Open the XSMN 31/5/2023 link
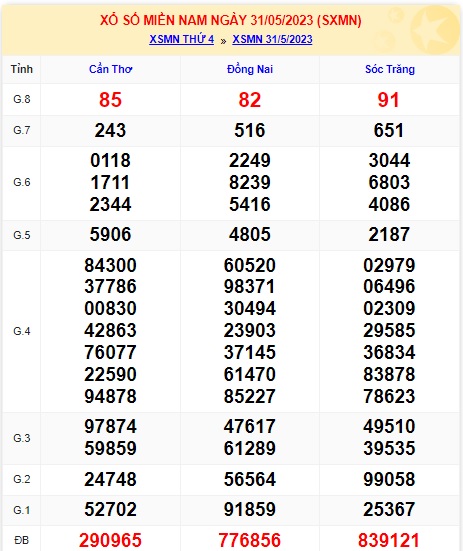This screenshot has width=463, height=551. pyautogui.click(x=272, y=39)
